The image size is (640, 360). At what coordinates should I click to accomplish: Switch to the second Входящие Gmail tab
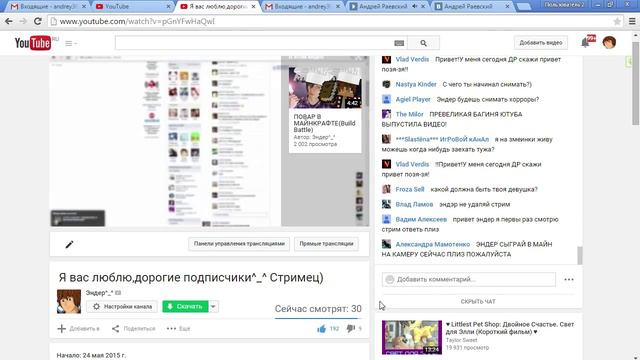pos(302,7)
